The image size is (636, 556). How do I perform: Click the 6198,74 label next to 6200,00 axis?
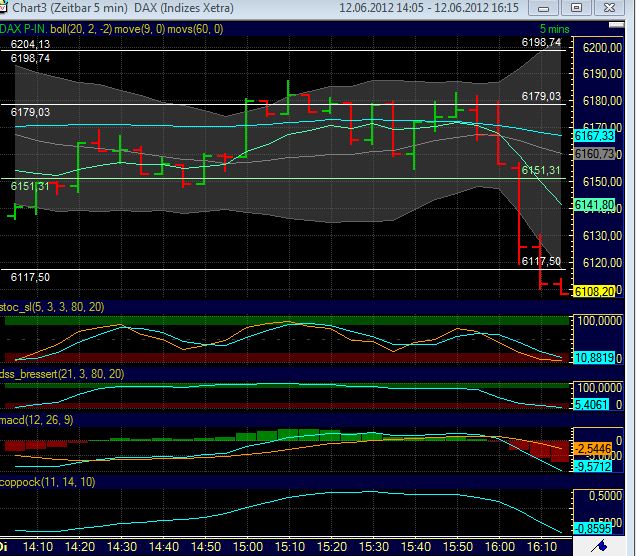541,43
